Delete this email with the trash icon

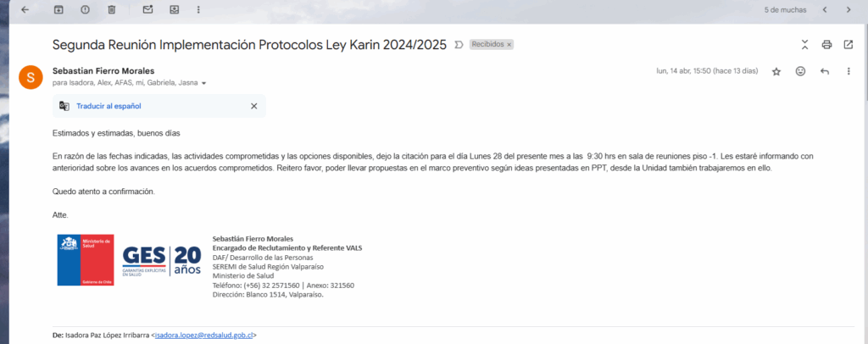click(x=112, y=9)
